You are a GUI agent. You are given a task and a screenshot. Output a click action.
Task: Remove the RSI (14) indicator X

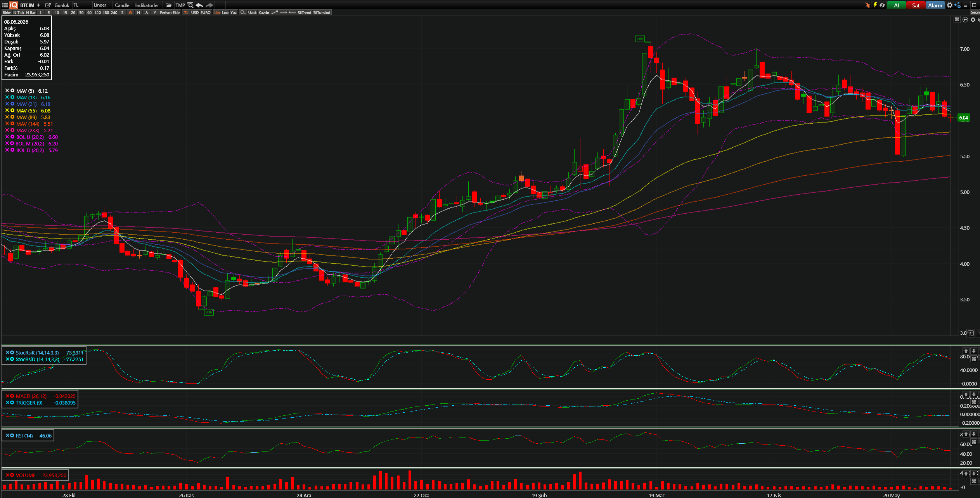(x=7, y=435)
